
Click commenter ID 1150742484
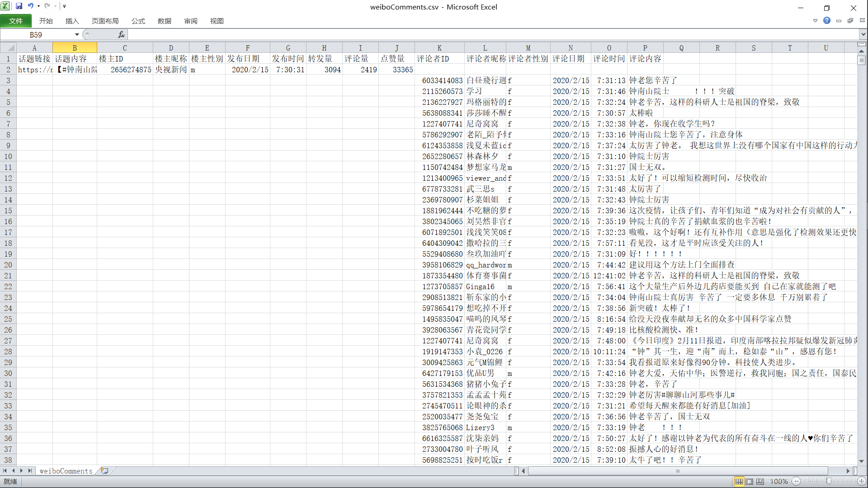click(439, 167)
